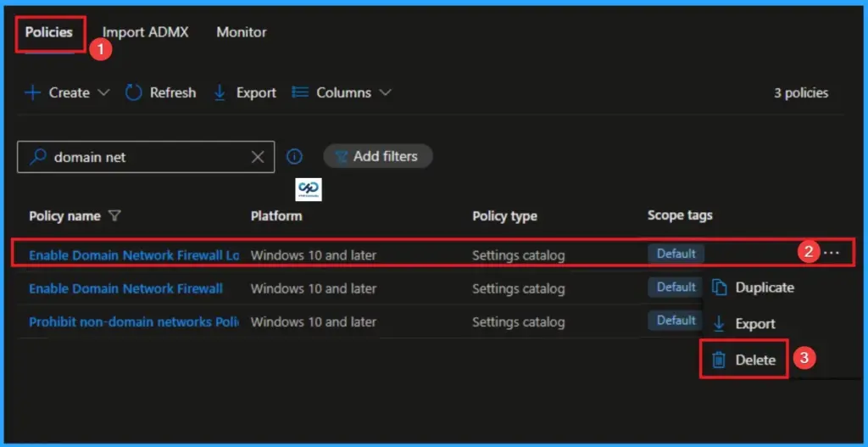Choose Delete from the context menu
This screenshot has width=868, height=447.
point(743,360)
